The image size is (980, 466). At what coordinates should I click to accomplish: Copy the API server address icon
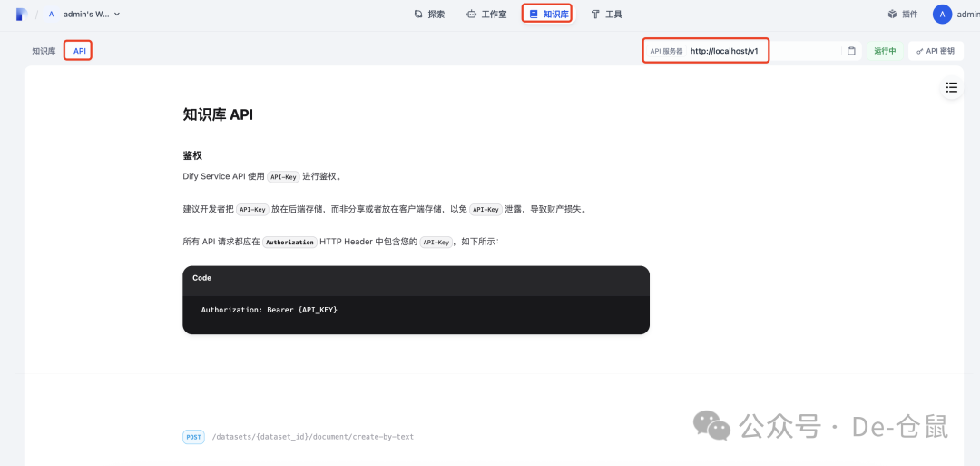(x=851, y=51)
